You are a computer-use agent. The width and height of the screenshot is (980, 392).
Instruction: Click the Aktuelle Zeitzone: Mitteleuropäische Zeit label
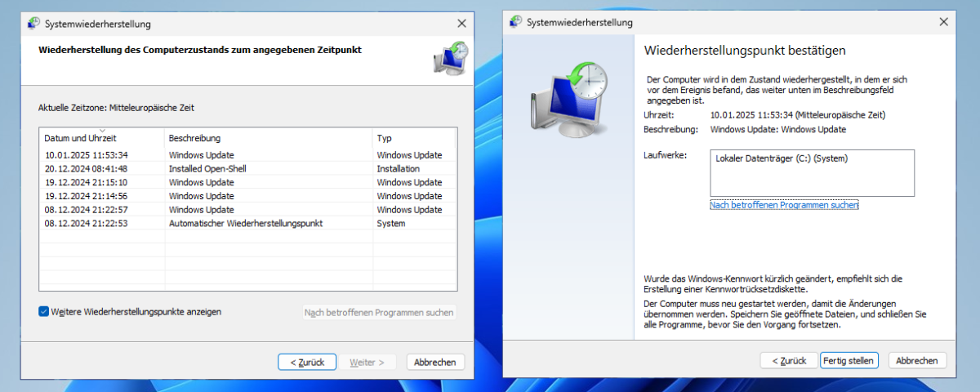click(117, 108)
